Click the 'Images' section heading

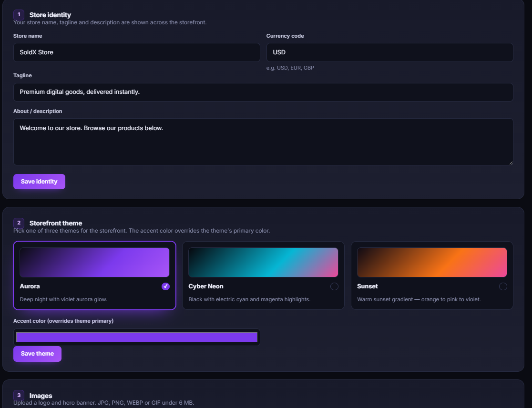pos(41,396)
